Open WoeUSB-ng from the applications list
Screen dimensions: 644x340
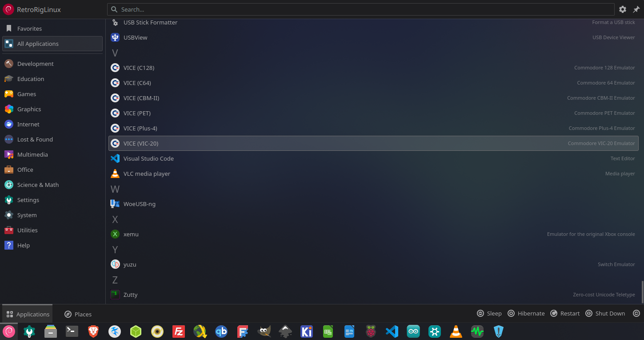[140, 204]
